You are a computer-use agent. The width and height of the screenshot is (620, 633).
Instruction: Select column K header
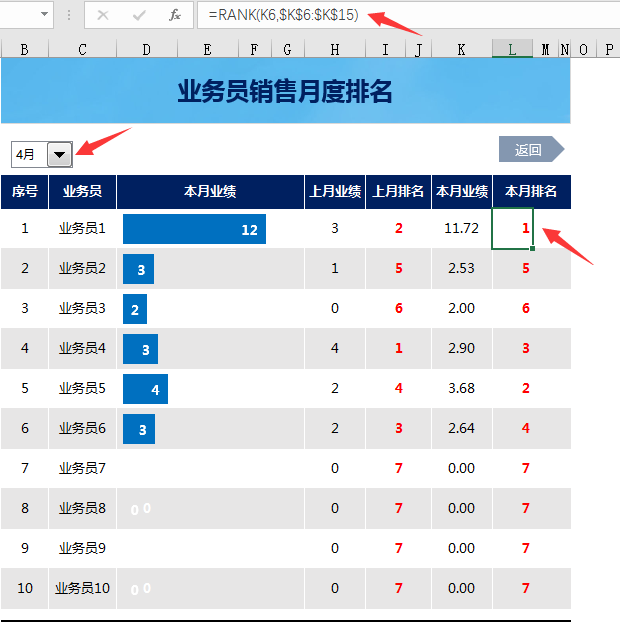(x=461, y=49)
